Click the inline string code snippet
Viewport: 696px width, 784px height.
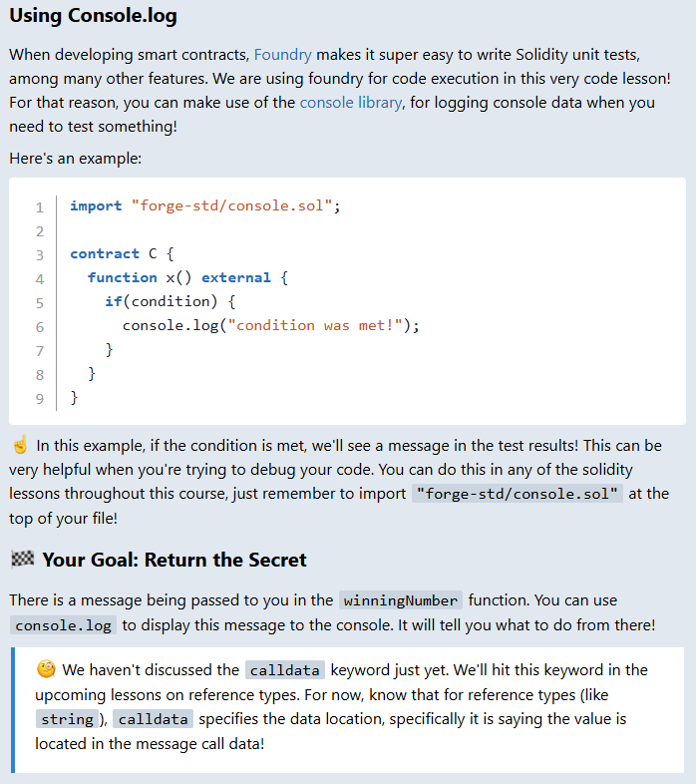tap(68, 719)
